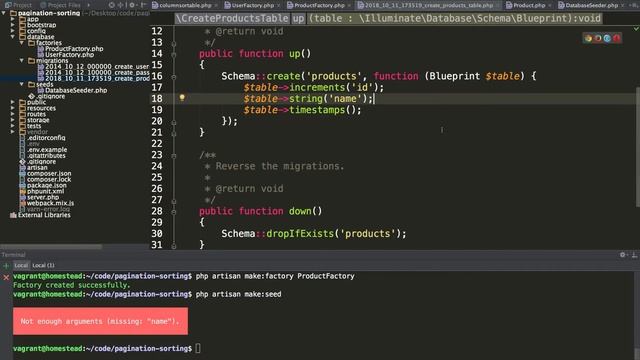The width and height of the screenshot is (640, 360).
Task: Click the fold marker on line 14
Action: 173,54
